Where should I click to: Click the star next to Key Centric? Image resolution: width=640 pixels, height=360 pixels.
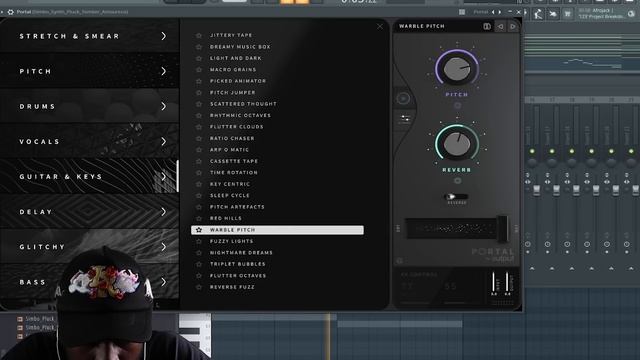click(x=199, y=184)
